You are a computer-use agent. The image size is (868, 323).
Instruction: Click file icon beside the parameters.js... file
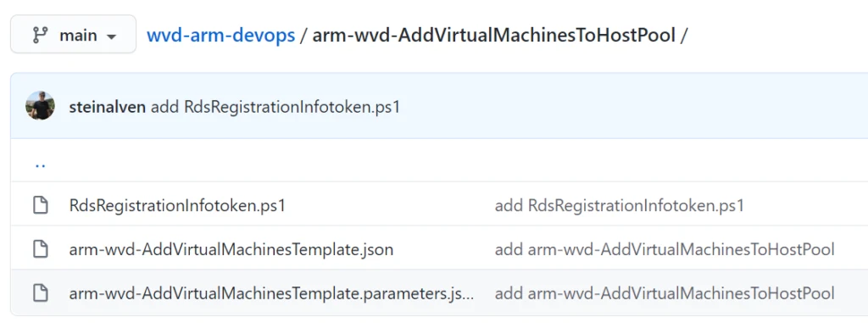point(40,292)
